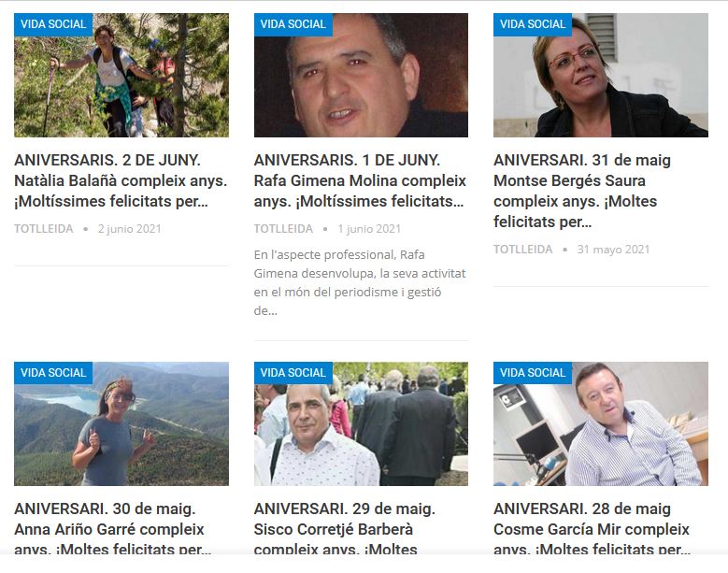Open the Natàlia Balañà hiking photo
Screen dimensions: 728x573
pos(121,75)
